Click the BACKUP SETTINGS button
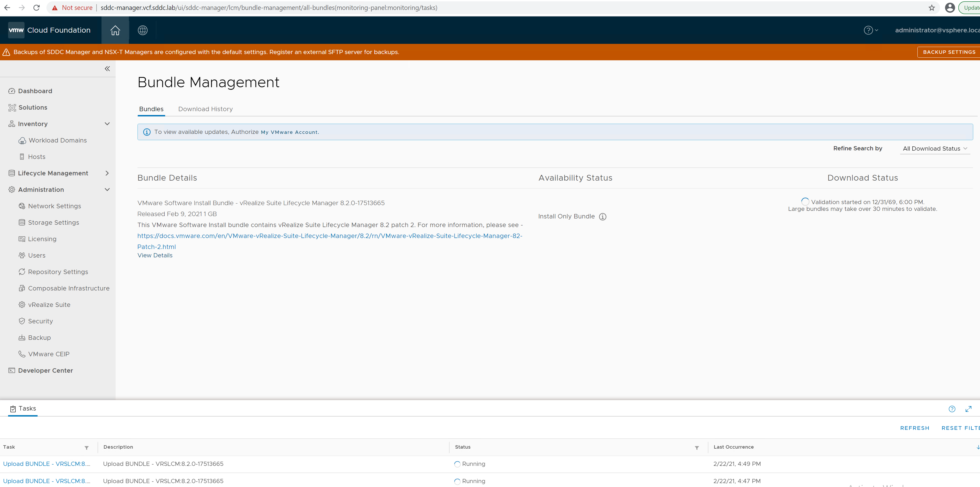Viewport: 980px width, 487px height. (x=949, y=52)
